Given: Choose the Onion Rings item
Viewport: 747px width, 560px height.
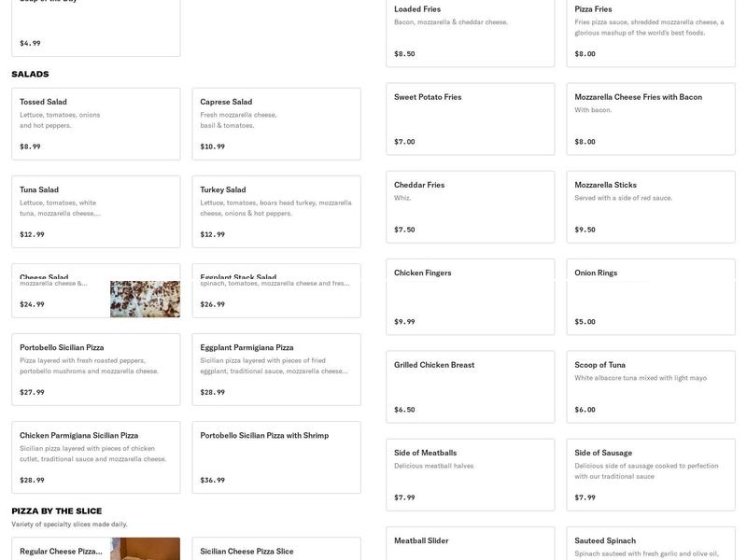Looking at the screenshot, I should (x=650, y=297).
